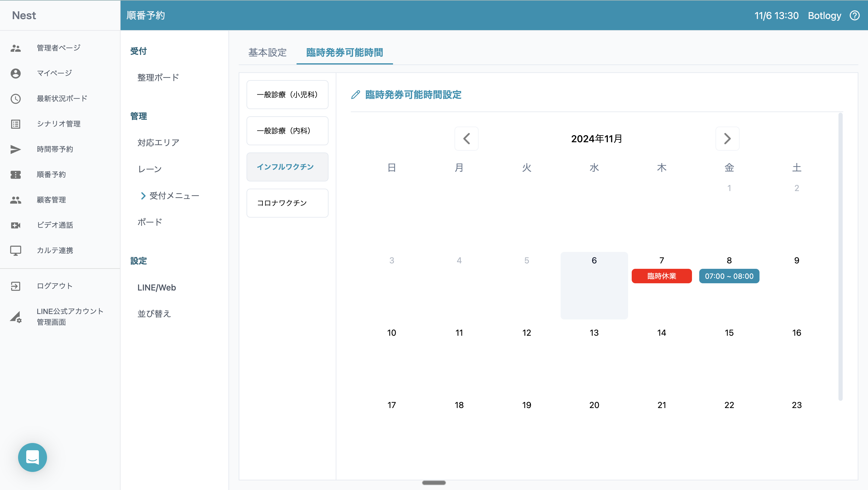Select the コロナワクチン menu button

[287, 203]
